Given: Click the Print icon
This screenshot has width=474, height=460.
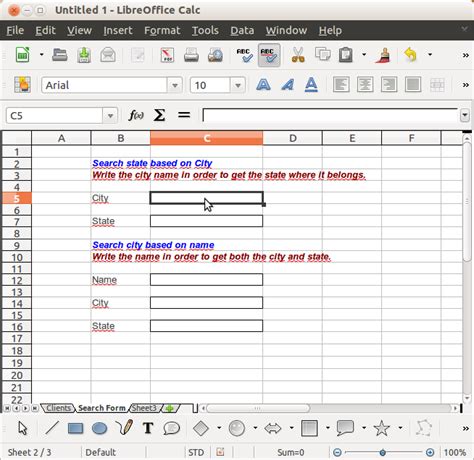Looking at the screenshot, I should pyautogui.click(x=191, y=55).
